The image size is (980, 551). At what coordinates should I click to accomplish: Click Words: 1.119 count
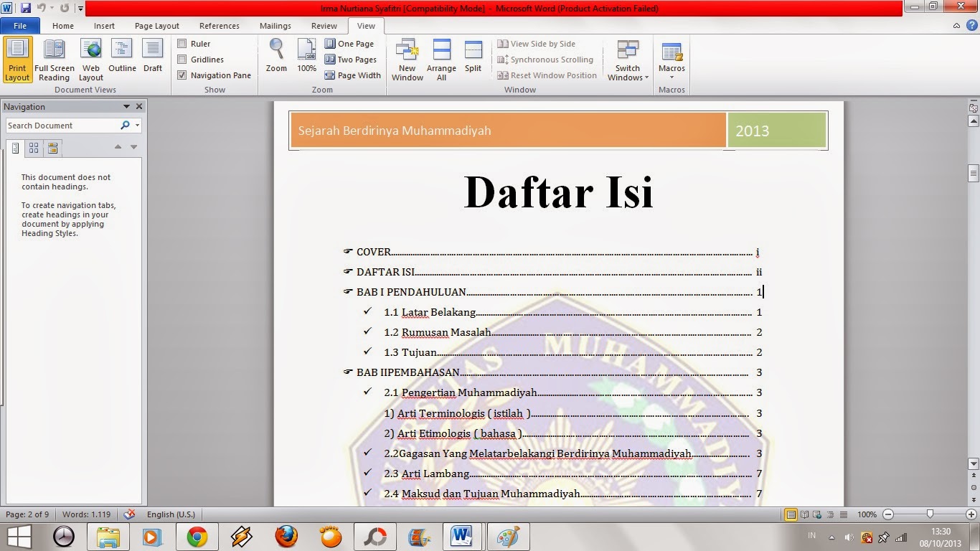tap(87, 514)
